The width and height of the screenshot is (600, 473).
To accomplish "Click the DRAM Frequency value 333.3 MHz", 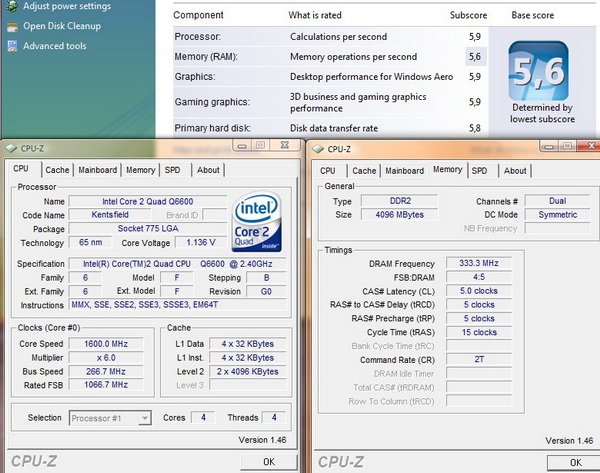I will coord(479,263).
